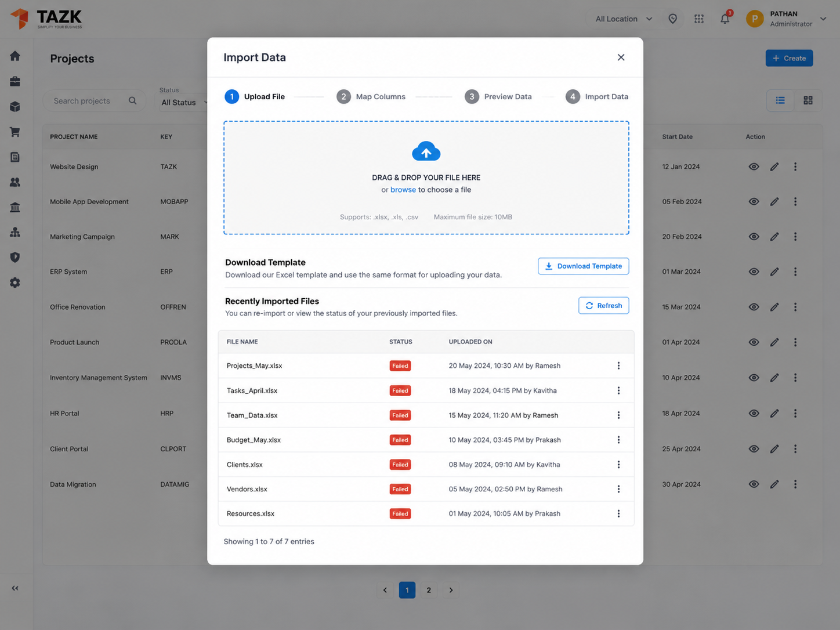Open options menu for Projects_May.xlsx

[618, 366]
